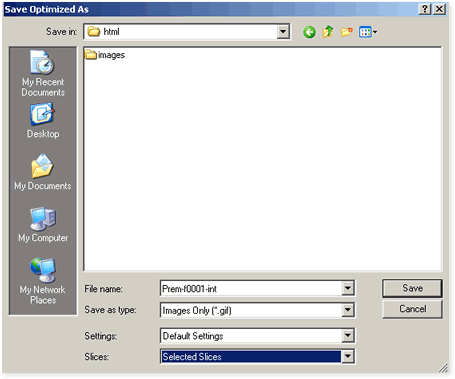Viewport: 455px width, 379px height.
Task: Click the Cancel button
Action: pos(412,309)
